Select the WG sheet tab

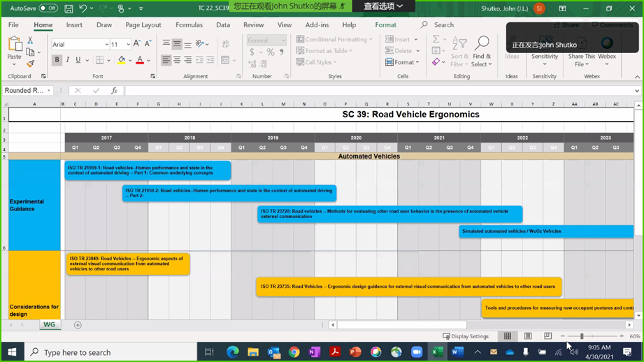click(49, 325)
